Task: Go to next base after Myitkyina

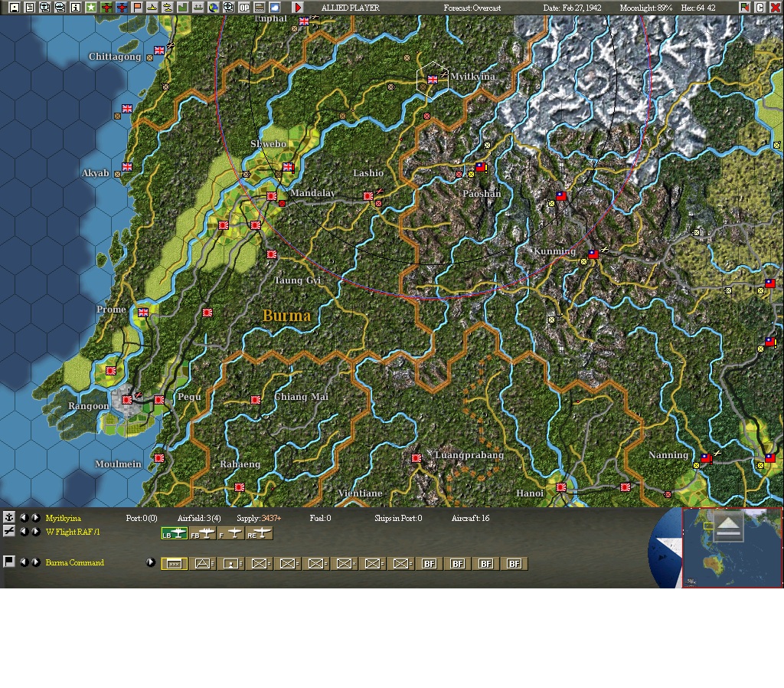Action: click(36, 517)
